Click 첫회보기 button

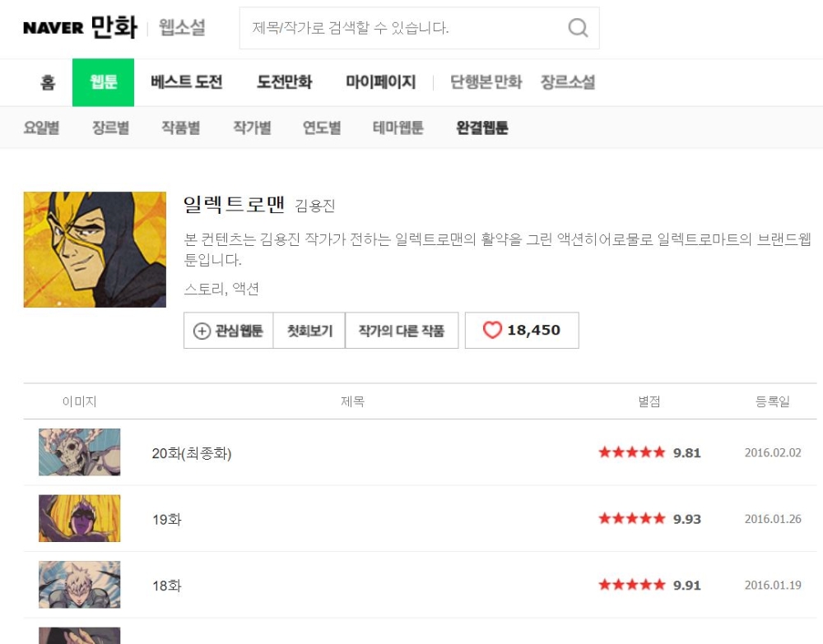[x=309, y=331]
